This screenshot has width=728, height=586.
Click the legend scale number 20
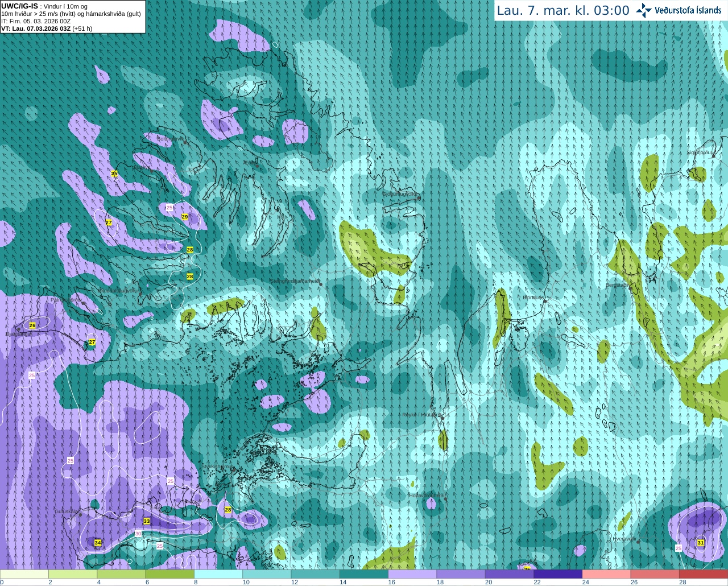[489, 582]
